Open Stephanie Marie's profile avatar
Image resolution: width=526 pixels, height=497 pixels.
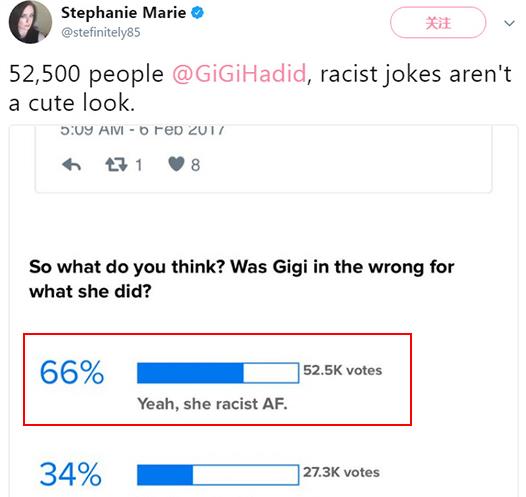[x=31, y=22]
